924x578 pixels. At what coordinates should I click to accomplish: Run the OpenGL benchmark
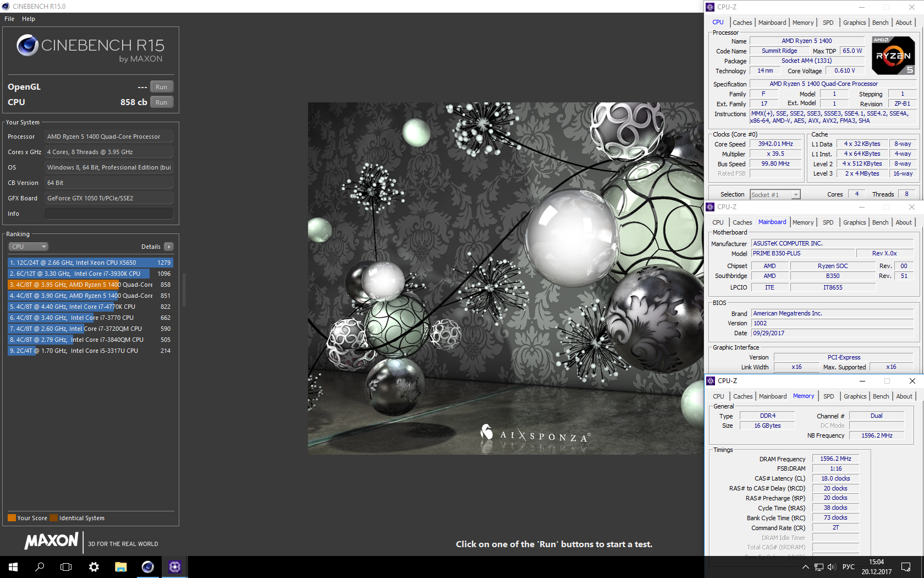[x=161, y=87]
